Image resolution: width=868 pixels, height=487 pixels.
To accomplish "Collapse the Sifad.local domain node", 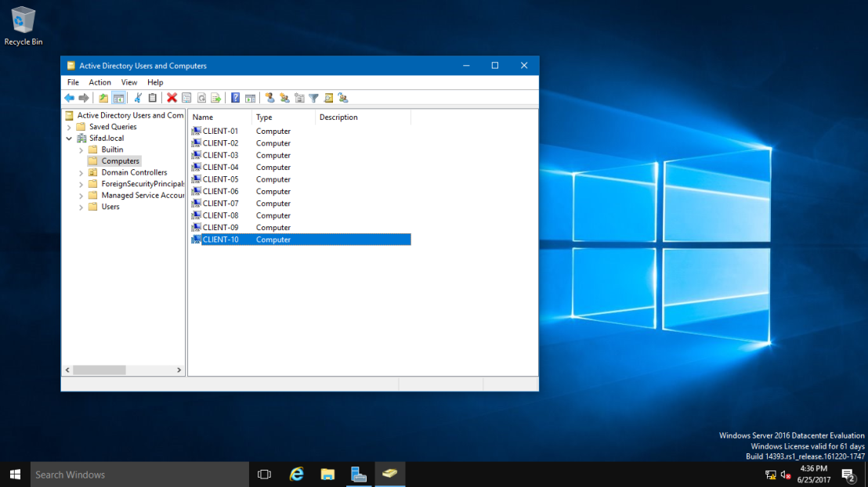I will pyautogui.click(x=69, y=139).
